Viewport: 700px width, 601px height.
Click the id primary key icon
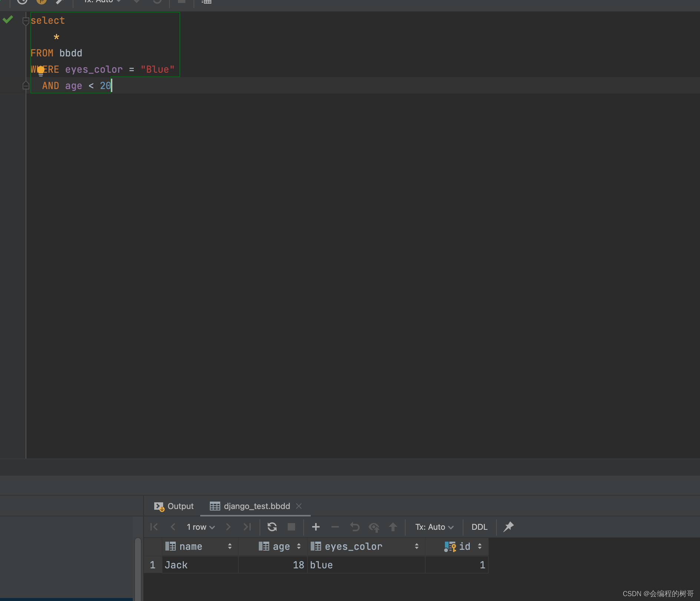coord(450,546)
